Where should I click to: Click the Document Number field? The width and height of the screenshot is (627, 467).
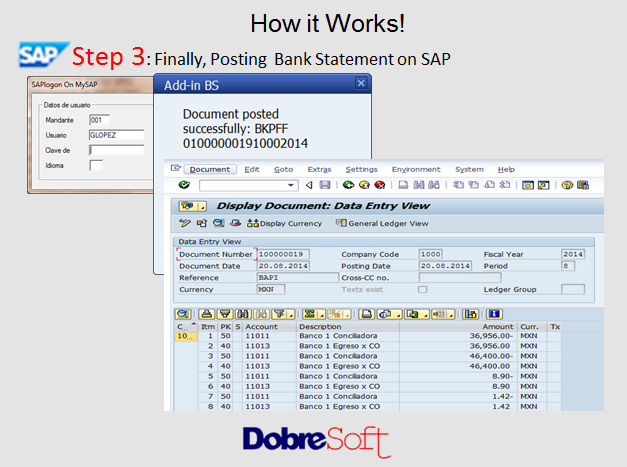[x=284, y=254]
